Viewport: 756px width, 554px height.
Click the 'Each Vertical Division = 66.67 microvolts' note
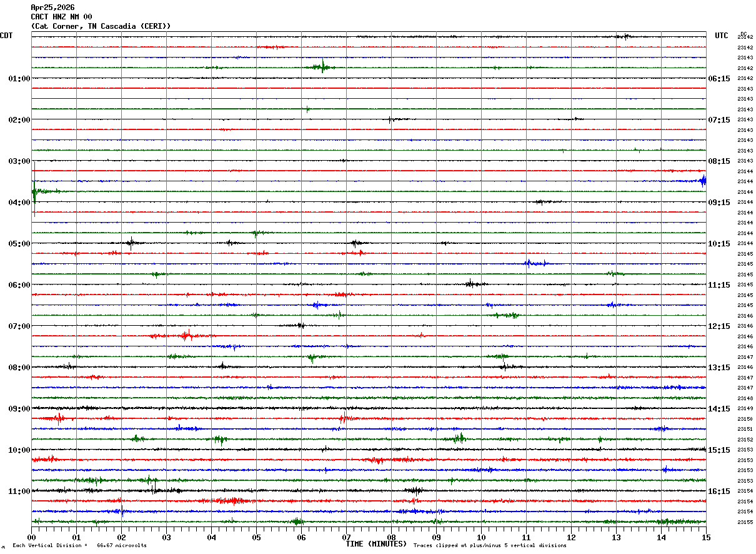pyautogui.click(x=79, y=545)
